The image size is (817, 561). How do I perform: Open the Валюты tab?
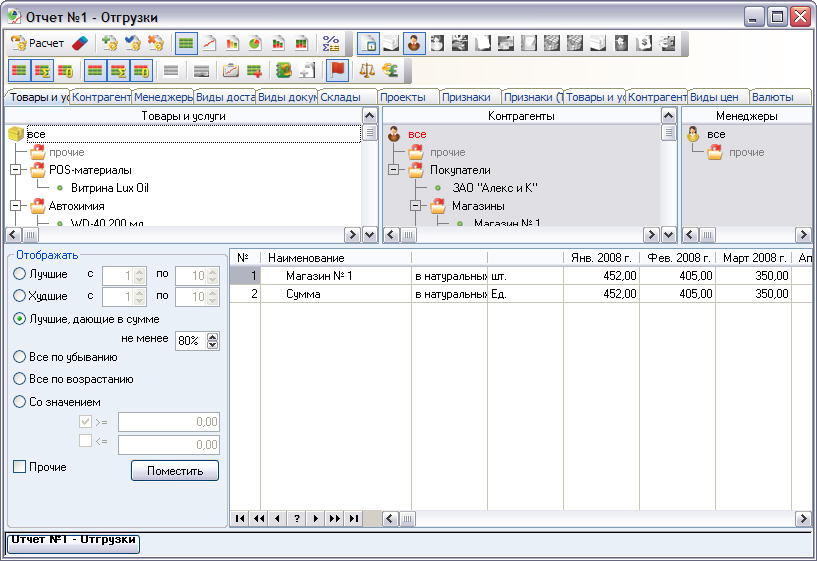coord(780,97)
